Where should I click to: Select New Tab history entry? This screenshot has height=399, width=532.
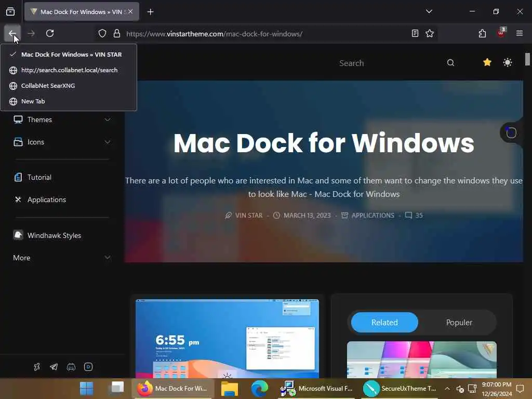(69, 101)
